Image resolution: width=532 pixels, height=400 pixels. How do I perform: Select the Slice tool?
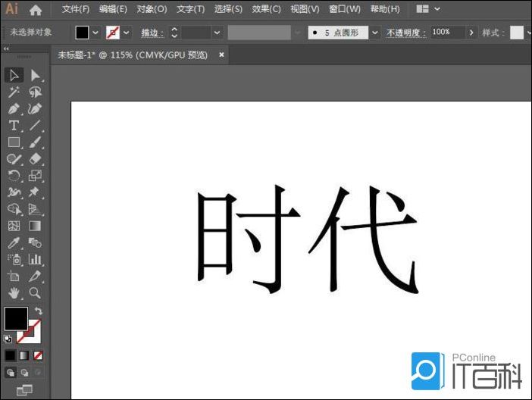(x=35, y=277)
